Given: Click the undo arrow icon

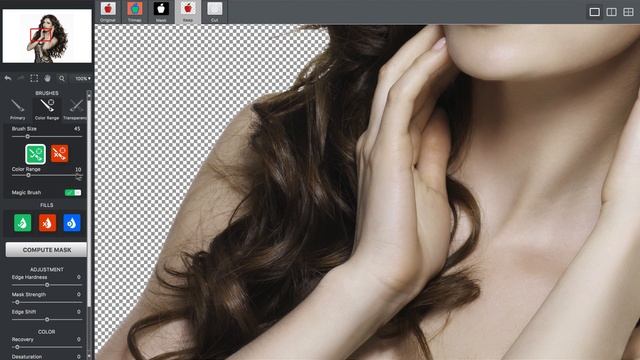Looking at the screenshot, I should 8,78.
